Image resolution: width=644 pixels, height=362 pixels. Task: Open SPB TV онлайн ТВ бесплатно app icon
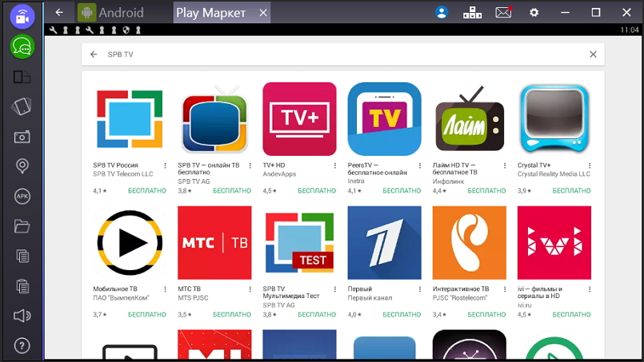coord(214,119)
